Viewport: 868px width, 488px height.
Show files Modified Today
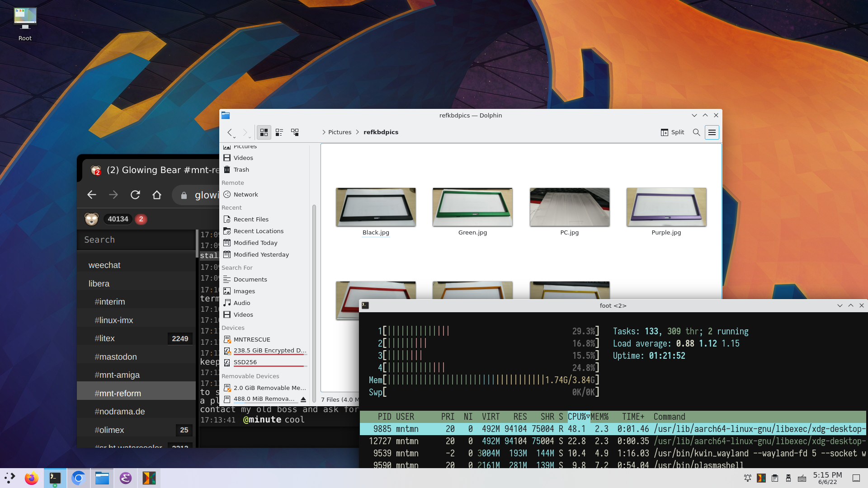pyautogui.click(x=264, y=243)
